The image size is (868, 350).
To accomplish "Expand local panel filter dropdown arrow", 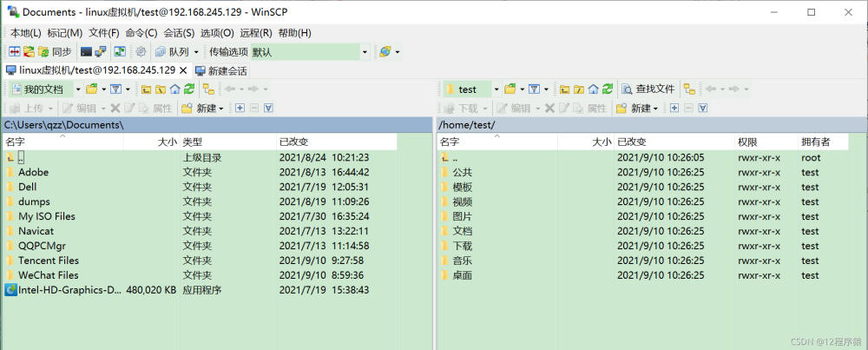I will tap(128, 89).
